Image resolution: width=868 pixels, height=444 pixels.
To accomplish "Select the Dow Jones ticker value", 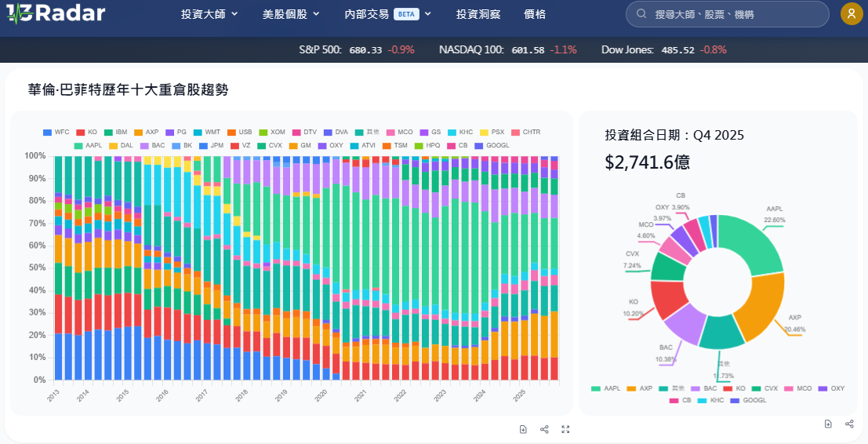I will tap(677, 50).
